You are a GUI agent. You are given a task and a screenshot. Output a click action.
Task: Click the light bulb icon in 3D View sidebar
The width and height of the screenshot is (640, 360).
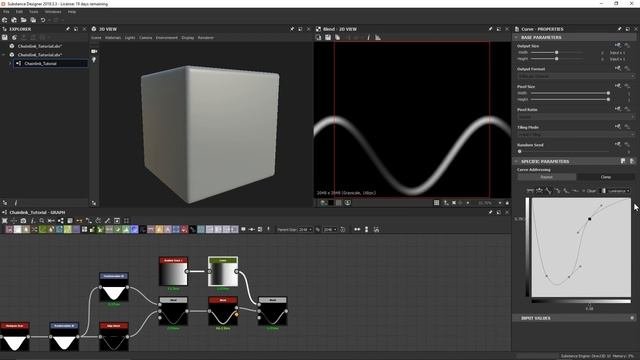pos(94,60)
